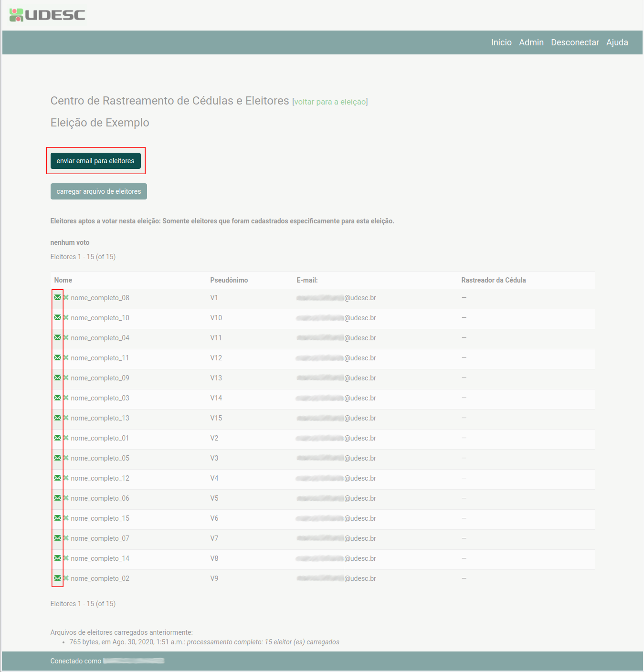Open the Ajuda help page
Image resolution: width=644 pixels, height=672 pixels.
(x=617, y=42)
